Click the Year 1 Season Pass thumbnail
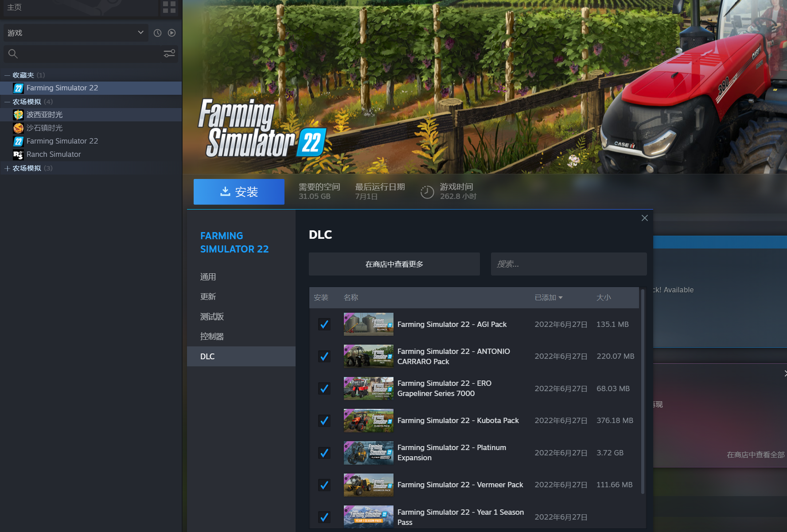 click(369, 517)
